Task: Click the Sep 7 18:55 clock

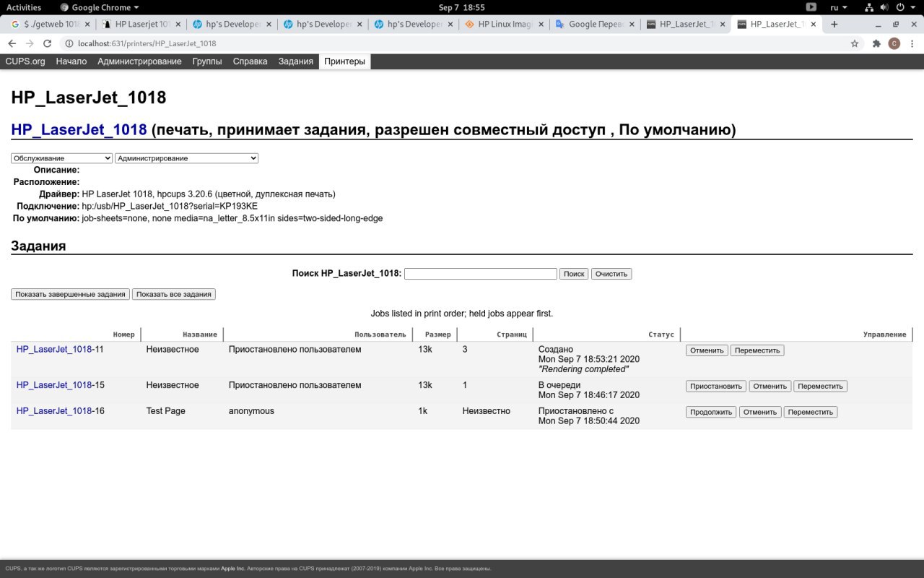Action: pyautogui.click(x=462, y=7)
